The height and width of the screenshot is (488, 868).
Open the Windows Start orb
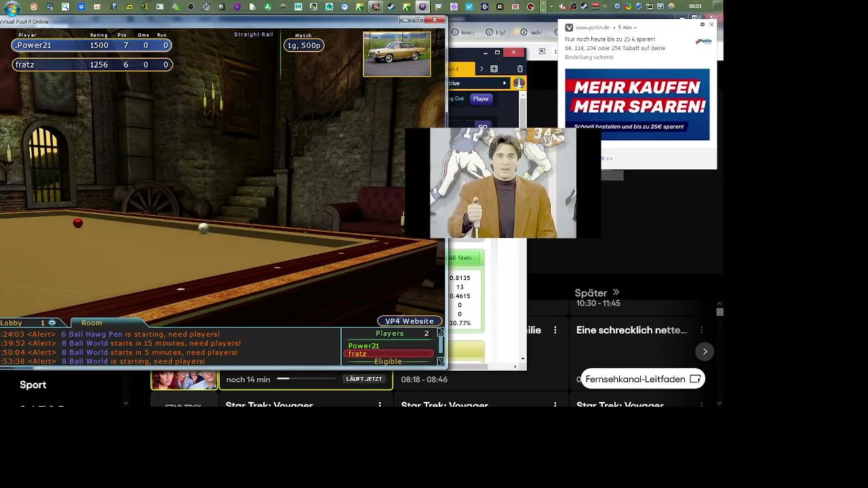(12, 7)
